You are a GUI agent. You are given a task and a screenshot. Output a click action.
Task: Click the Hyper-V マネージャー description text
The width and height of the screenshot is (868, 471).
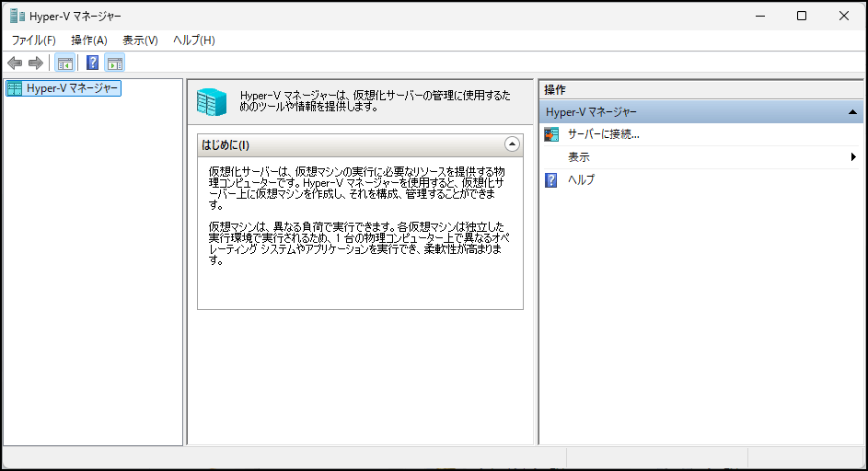click(x=376, y=101)
